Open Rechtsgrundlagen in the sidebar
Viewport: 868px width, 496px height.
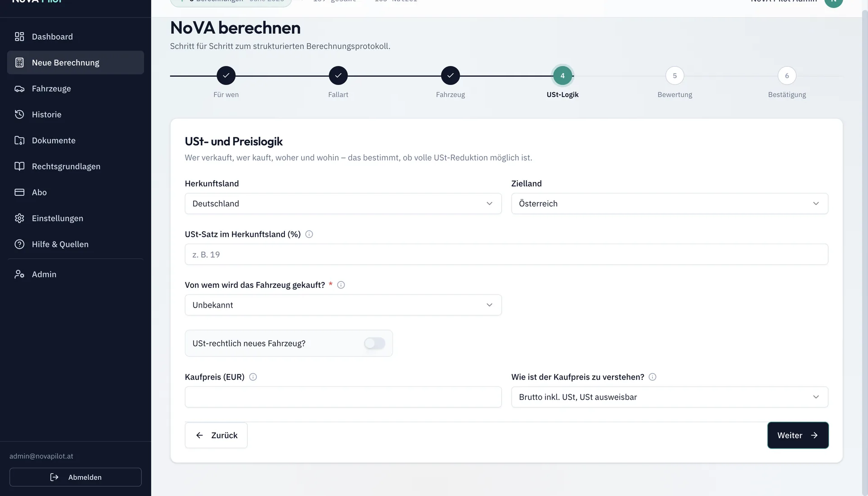click(x=75, y=166)
